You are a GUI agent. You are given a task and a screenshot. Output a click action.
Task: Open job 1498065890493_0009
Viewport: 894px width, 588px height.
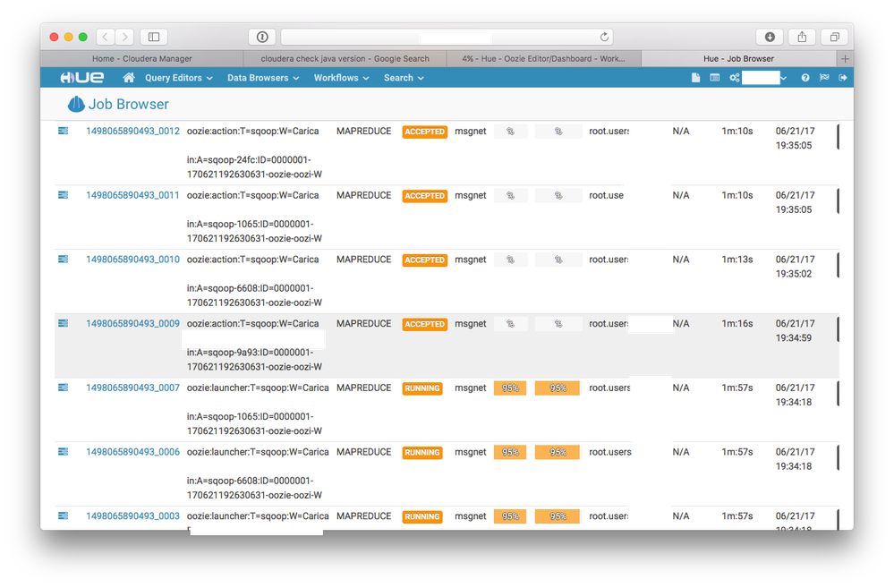132,323
